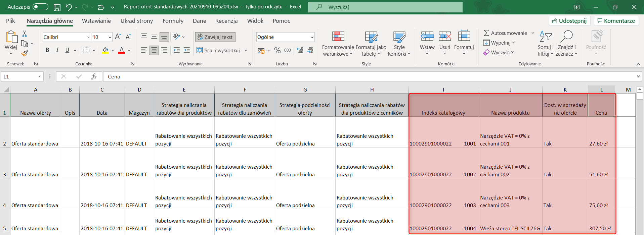Apply thousands separator 000 format

[288, 50]
